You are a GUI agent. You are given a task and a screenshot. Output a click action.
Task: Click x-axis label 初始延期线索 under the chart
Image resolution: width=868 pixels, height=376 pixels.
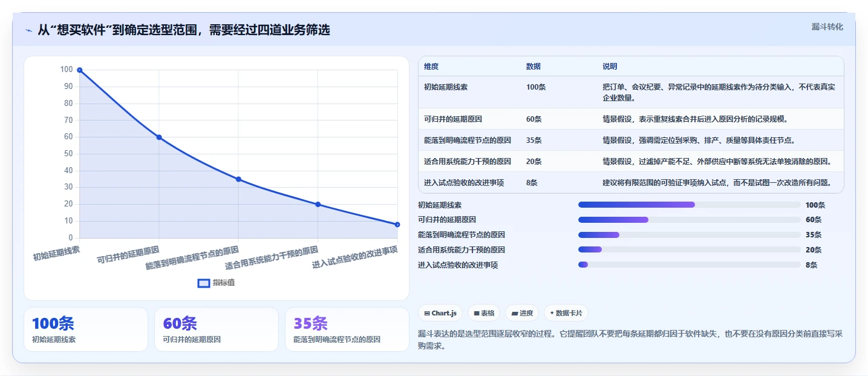[56, 252]
